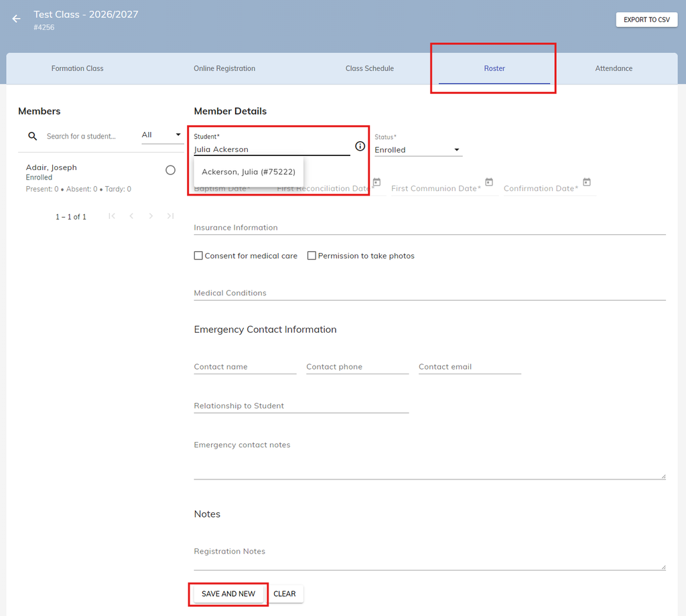Click the Contact phone field

coord(358,367)
